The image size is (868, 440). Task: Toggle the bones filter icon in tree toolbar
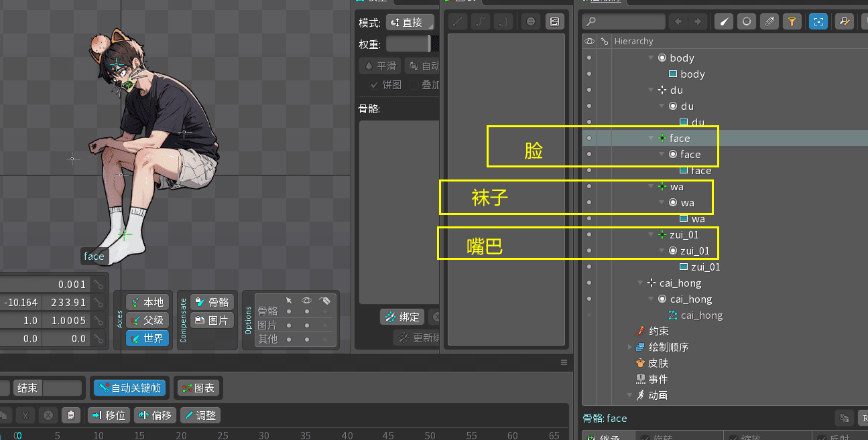tap(724, 21)
